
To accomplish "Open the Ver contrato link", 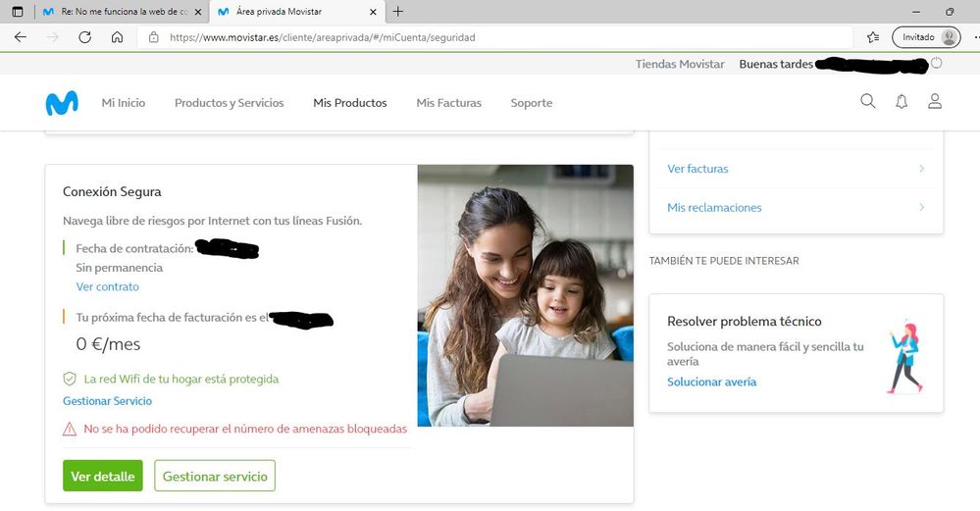I will point(108,287).
